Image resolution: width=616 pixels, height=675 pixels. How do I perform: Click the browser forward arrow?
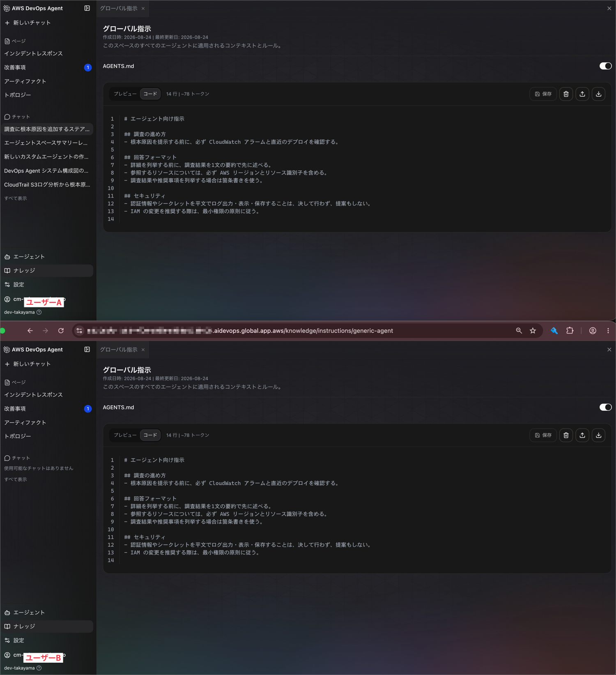[x=46, y=331]
